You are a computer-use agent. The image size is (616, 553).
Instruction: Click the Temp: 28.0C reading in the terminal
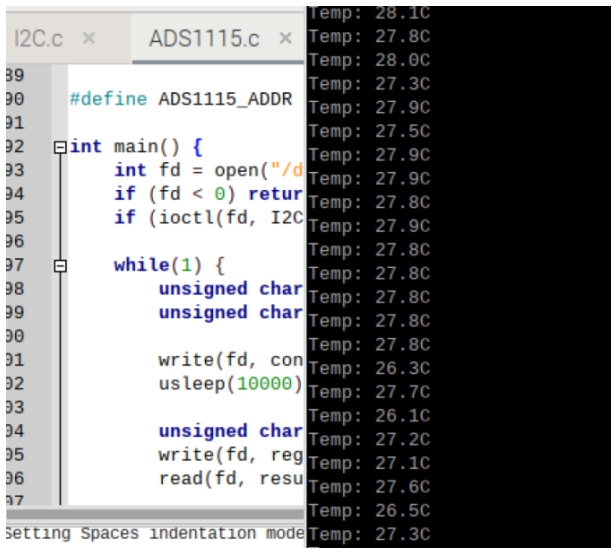pos(369,60)
